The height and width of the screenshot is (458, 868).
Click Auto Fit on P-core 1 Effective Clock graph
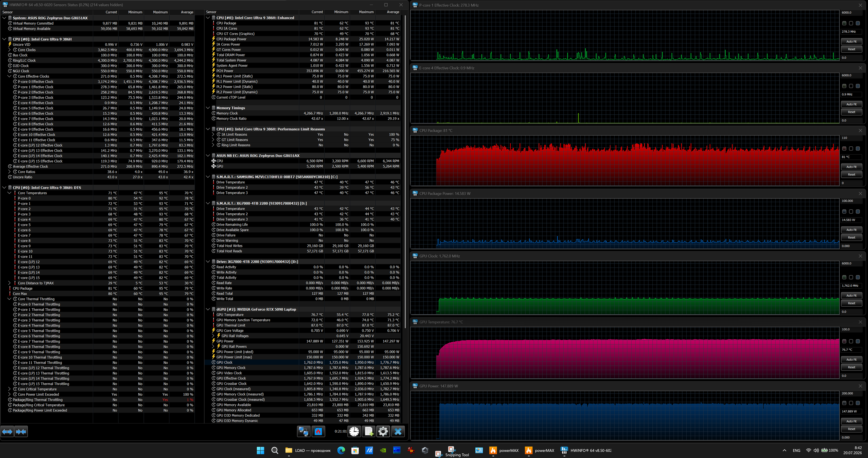tap(851, 41)
